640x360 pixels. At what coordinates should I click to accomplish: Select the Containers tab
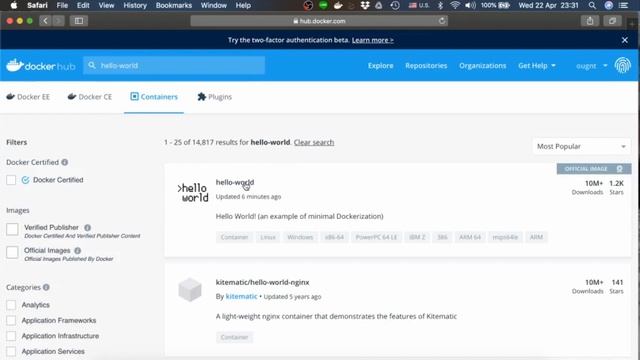click(x=154, y=97)
